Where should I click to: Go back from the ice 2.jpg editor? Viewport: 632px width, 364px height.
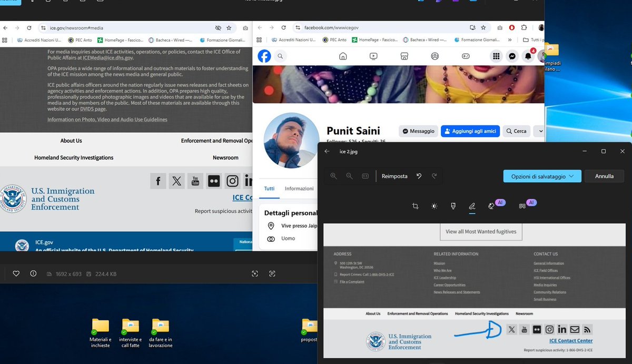point(327,151)
